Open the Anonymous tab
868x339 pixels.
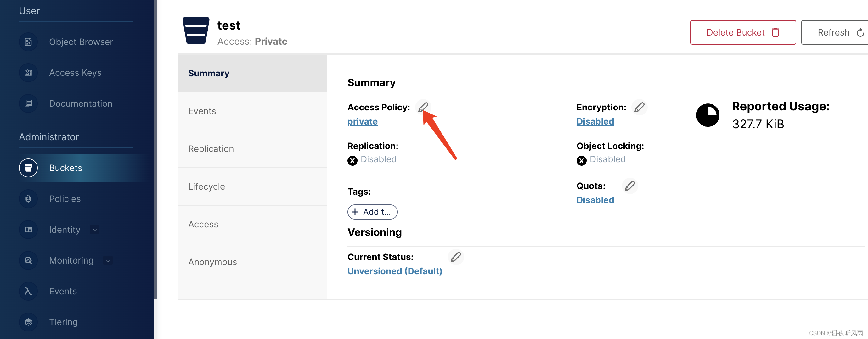pyautogui.click(x=212, y=262)
